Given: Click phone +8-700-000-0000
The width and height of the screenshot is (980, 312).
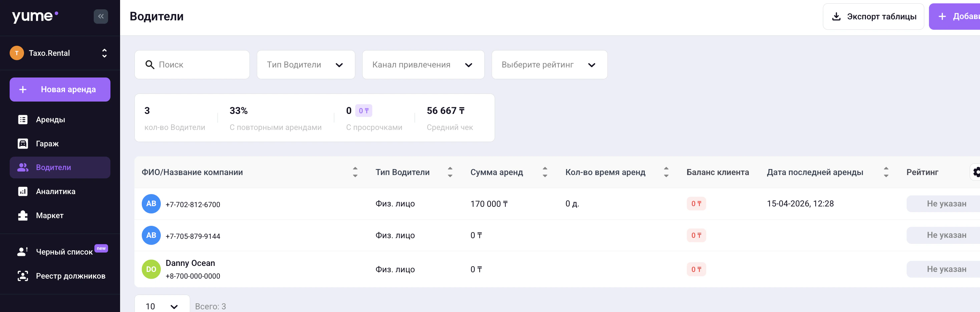Looking at the screenshot, I should pos(193,276).
